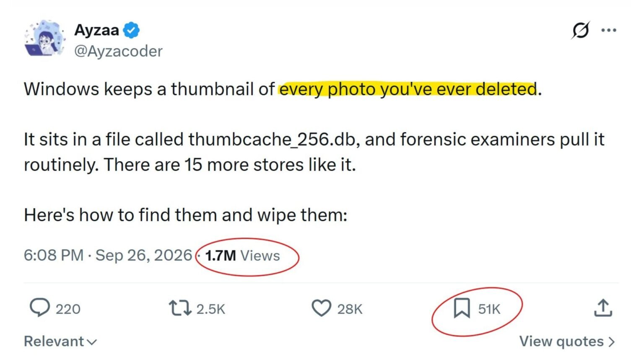Screen dimensions: 644x362
Task: Click the 1.7M Views count
Action: point(242,256)
